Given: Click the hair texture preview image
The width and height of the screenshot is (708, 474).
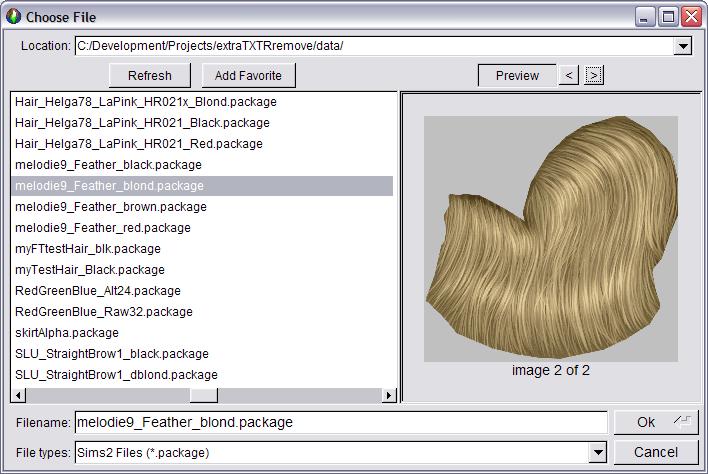Looking at the screenshot, I should pyautogui.click(x=551, y=239).
